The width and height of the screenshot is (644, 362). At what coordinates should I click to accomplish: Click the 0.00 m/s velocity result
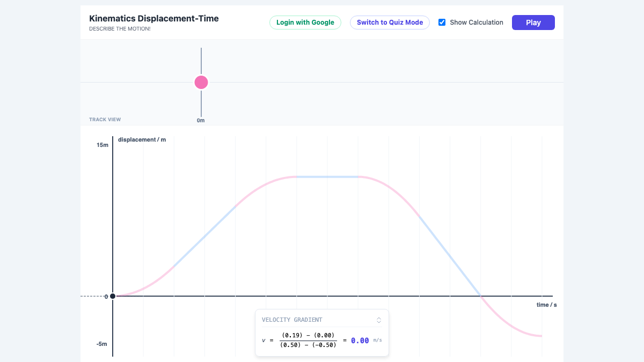(x=360, y=341)
